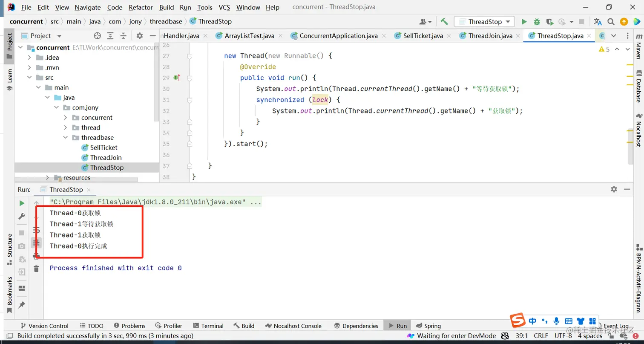
Task: Open the ThreadStop run configuration dropdown
Action: 484,22
